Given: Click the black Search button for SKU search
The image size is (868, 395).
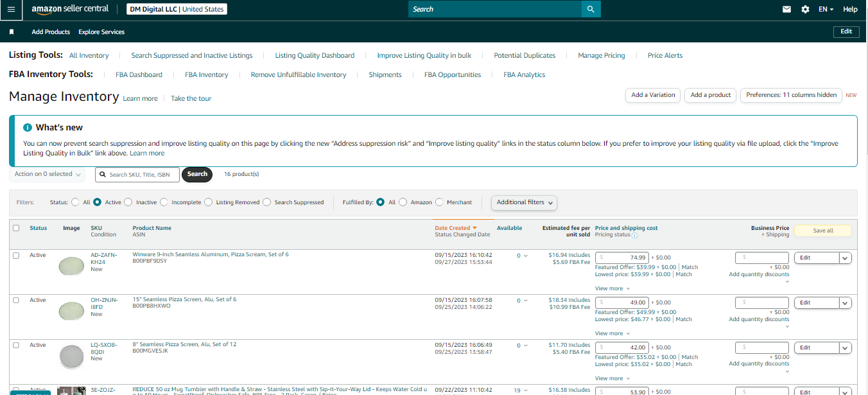Looking at the screenshot, I should pos(197,174).
